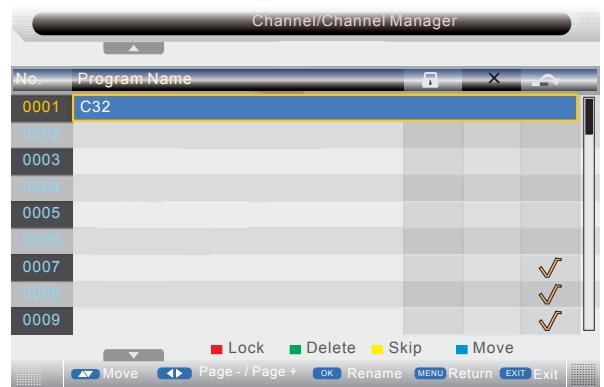Click the Channel/Channel Manager title bar
This screenshot has width=604, height=387.
pos(302,23)
